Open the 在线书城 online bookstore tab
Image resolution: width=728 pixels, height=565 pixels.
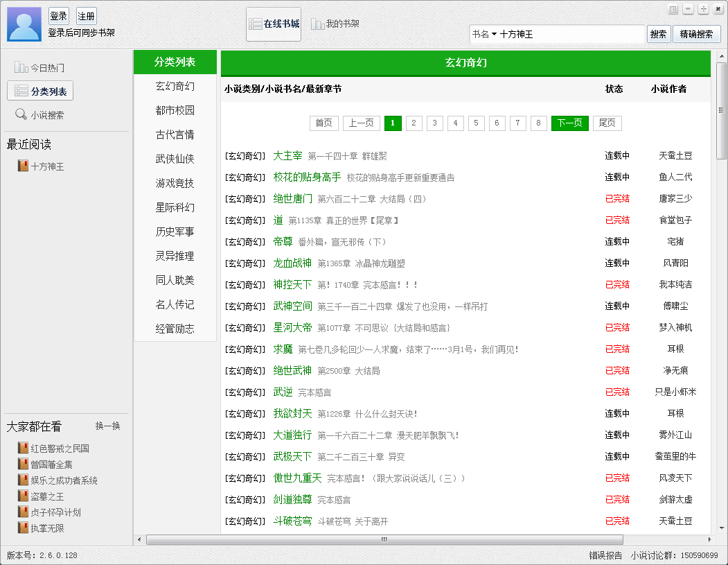point(274,24)
